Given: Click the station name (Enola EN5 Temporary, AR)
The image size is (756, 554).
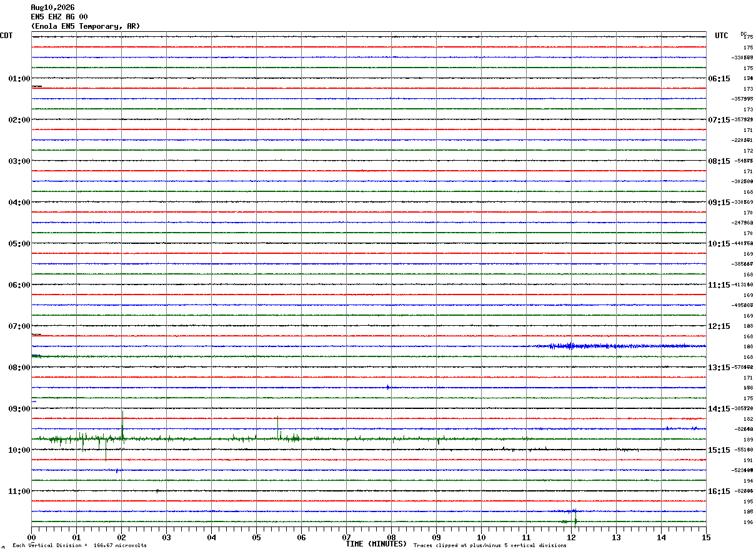Looking at the screenshot, I should 86,26.
